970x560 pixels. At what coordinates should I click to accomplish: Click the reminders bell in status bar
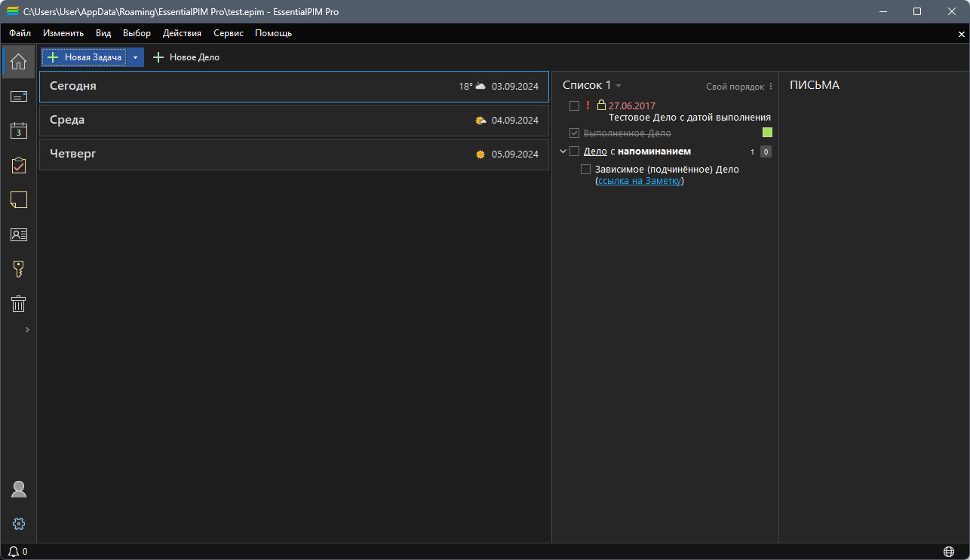pos(14,552)
